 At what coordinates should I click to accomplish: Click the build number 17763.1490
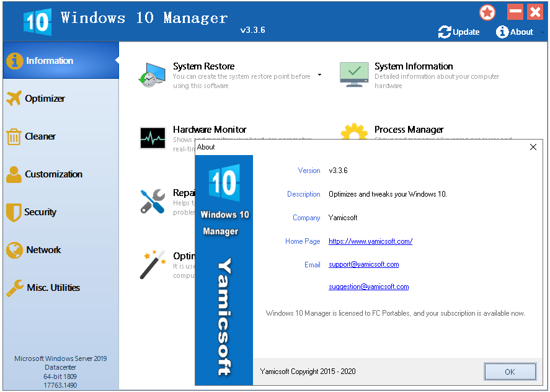pos(60,385)
